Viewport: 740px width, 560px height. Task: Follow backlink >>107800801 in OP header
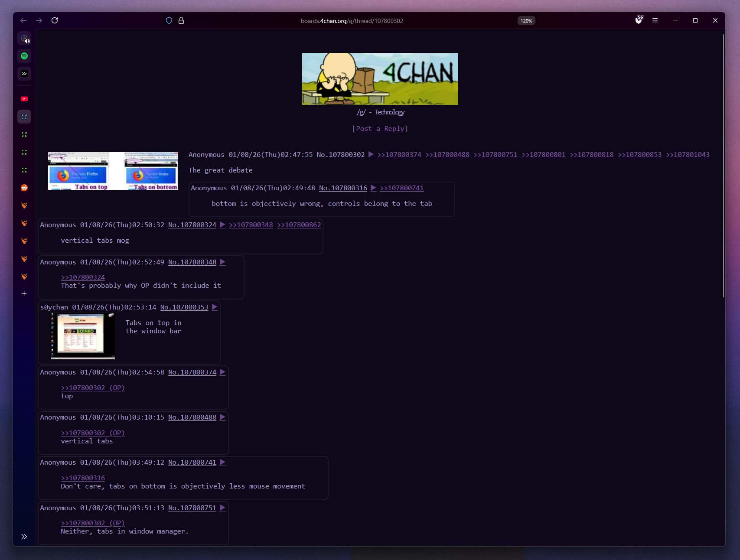tap(544, 155)
